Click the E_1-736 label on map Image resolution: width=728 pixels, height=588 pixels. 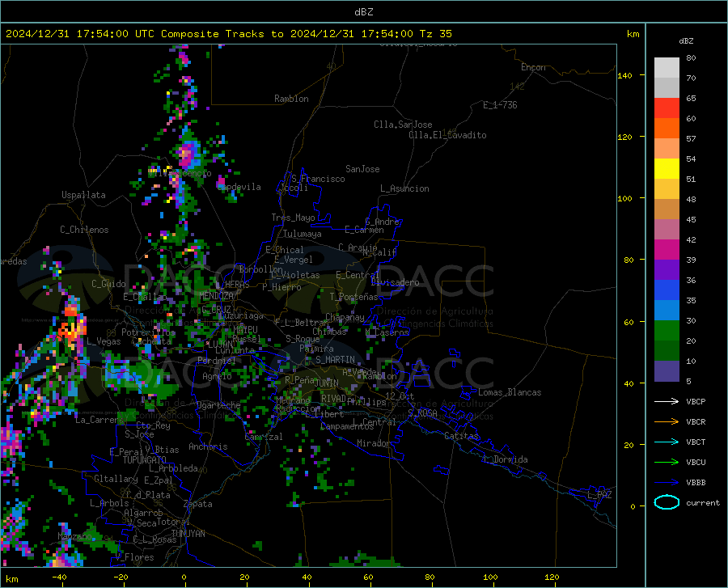click(x=500, y=105)
